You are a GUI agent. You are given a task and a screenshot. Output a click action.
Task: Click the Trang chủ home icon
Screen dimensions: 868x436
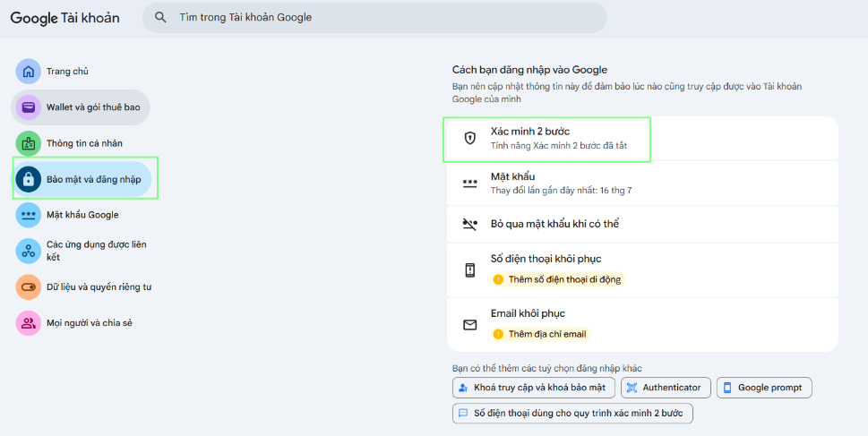click(29, 72)
